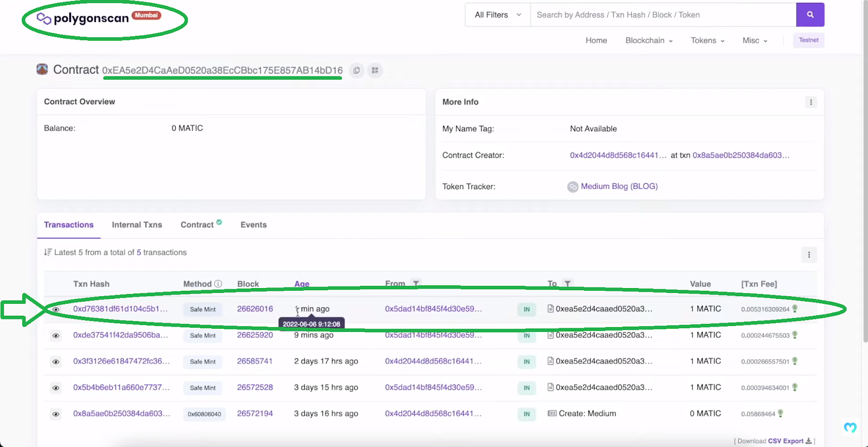
Task: Open the Contract tab
Action: pos(201,225)
